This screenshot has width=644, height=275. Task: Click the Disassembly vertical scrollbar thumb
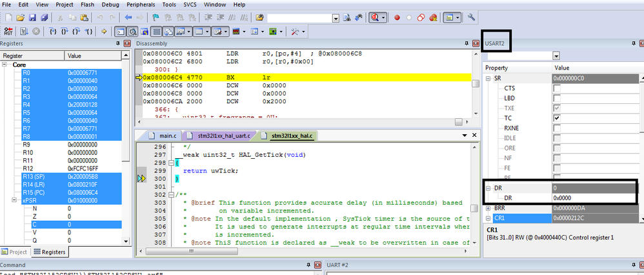click(476, 83)
